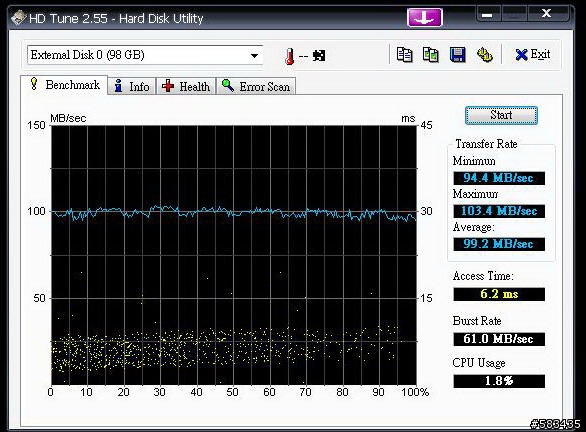
Task: Click the Average transfer rate 99.2 MB/sec field
Action: click(x=499, y=244)
